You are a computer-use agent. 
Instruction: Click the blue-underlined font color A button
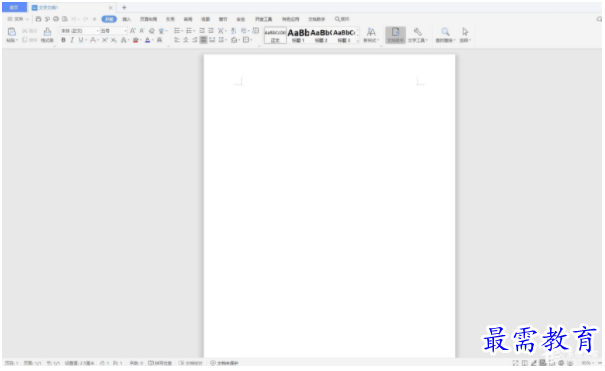147,40
